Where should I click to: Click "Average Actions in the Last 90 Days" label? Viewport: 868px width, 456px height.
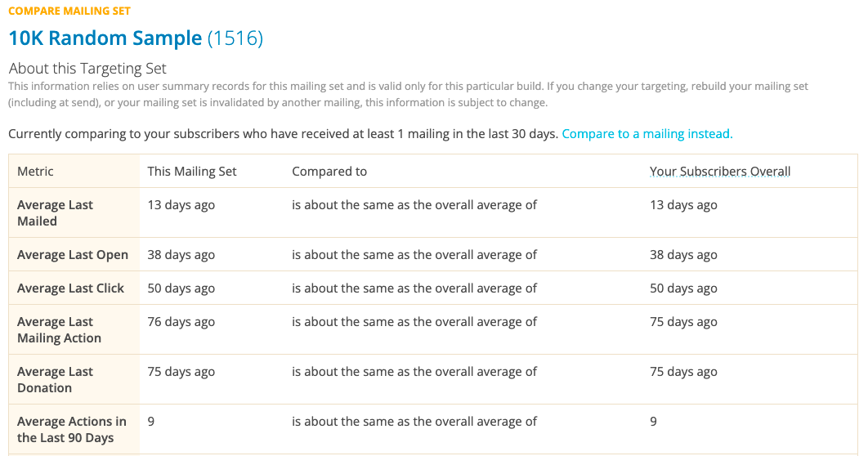(x=71, y=430)
